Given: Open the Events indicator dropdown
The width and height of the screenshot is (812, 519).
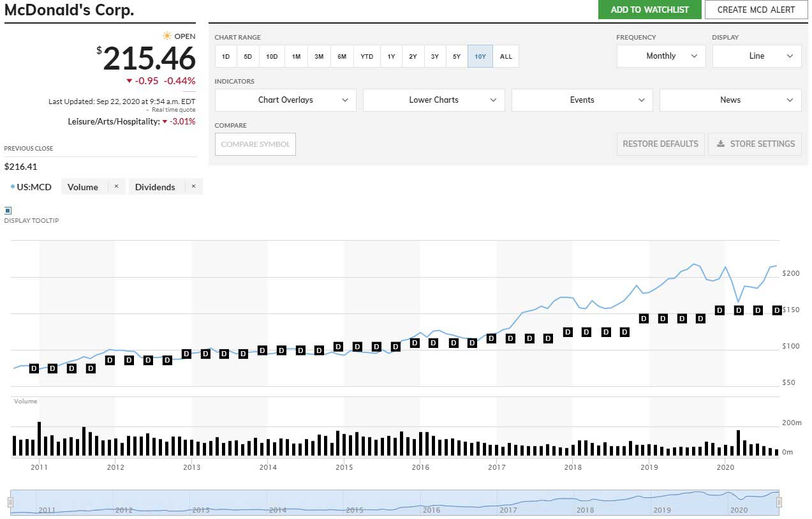Looking at the screenshot, I should tap(582, 100).
